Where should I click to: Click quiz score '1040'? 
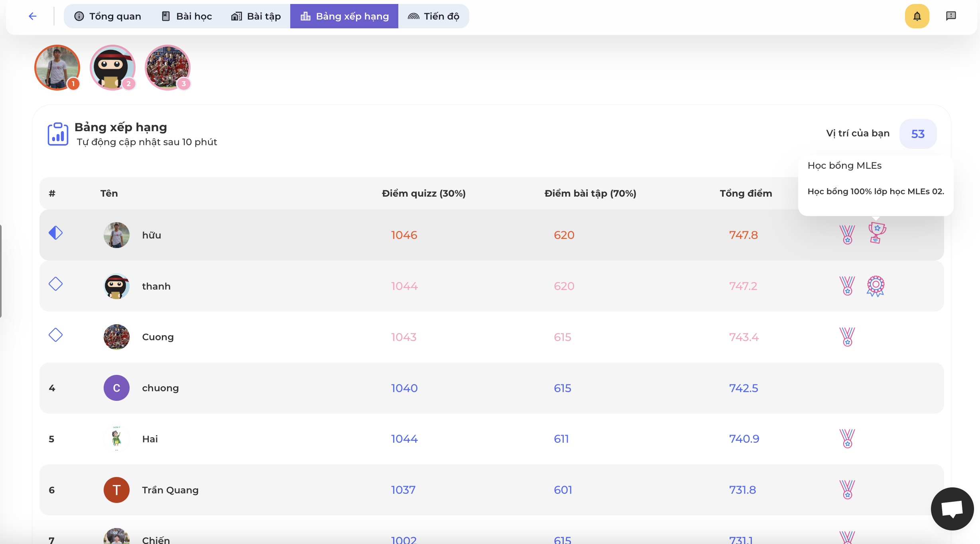[404, 388]
